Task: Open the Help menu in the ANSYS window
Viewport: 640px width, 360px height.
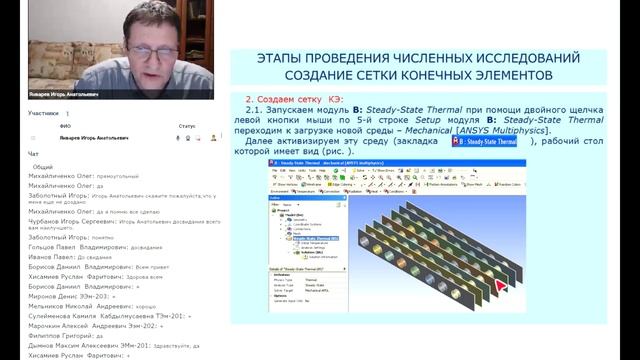Action: click(322, 170)
